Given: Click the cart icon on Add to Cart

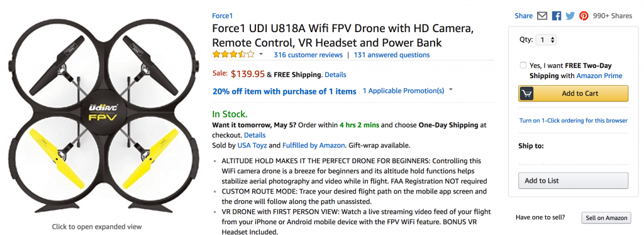Looking at the screenshot, I should (526, 93).
